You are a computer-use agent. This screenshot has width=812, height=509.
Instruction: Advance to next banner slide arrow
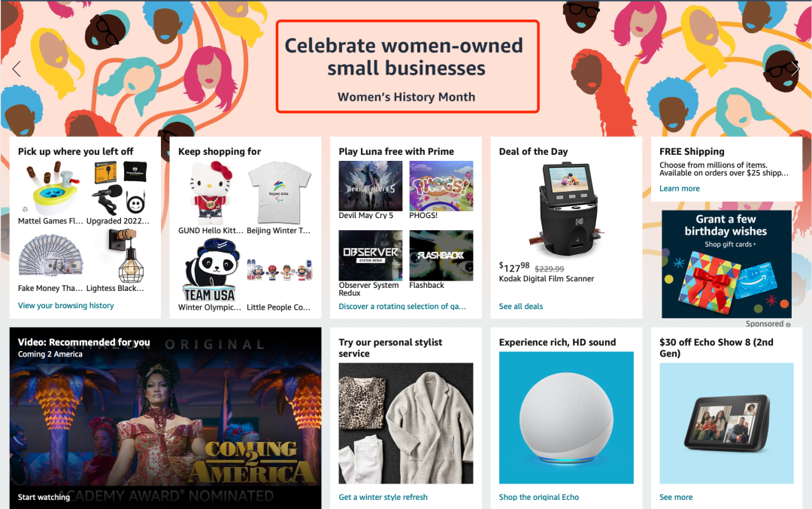click(795, 68)
